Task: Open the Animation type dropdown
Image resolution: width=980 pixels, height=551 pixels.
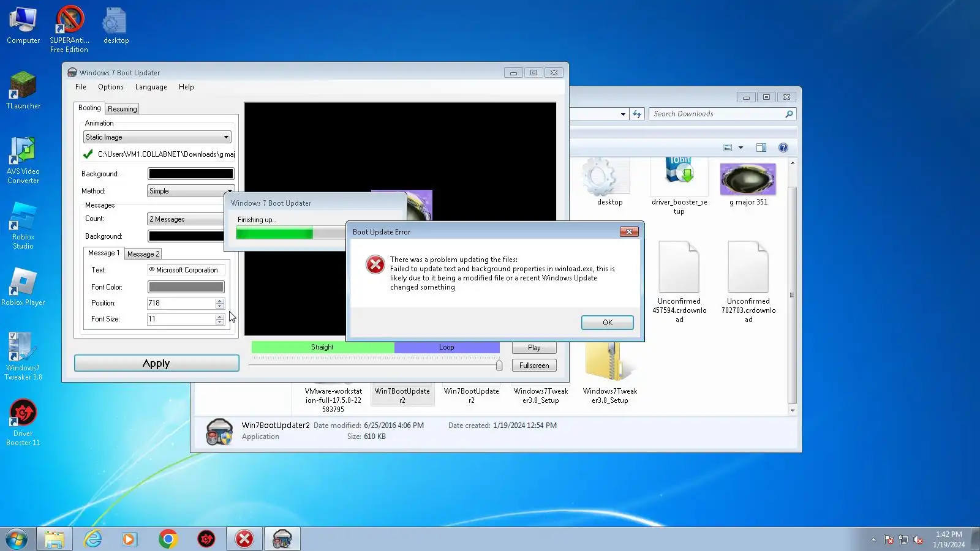Action: click(157, 137)
